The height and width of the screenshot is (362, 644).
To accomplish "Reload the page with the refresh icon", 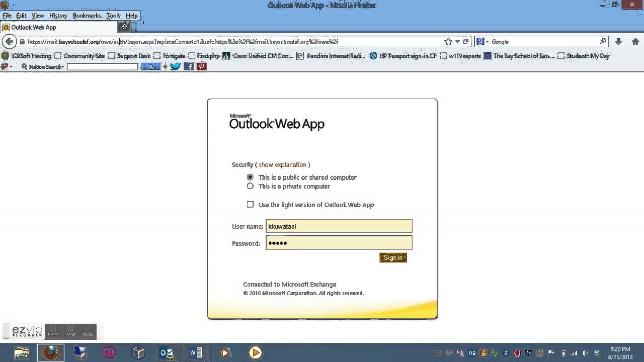I will pyautogui.click(x=465, y=42).
